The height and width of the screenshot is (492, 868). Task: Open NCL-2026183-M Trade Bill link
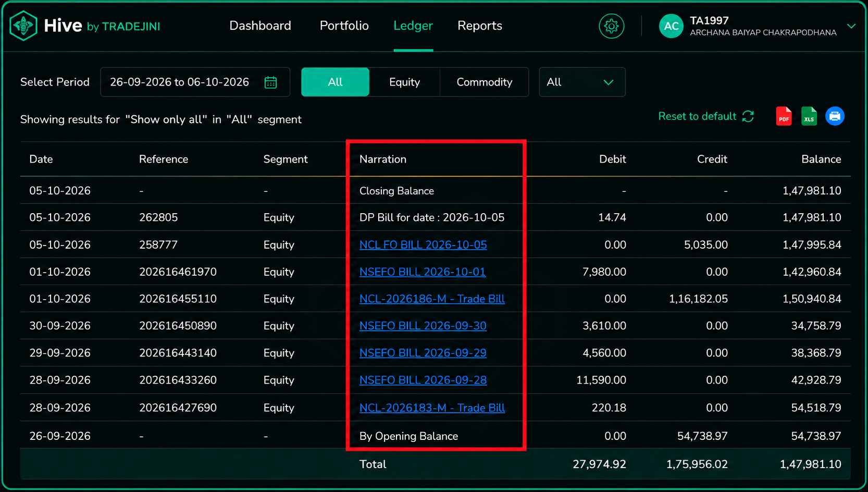432,408
